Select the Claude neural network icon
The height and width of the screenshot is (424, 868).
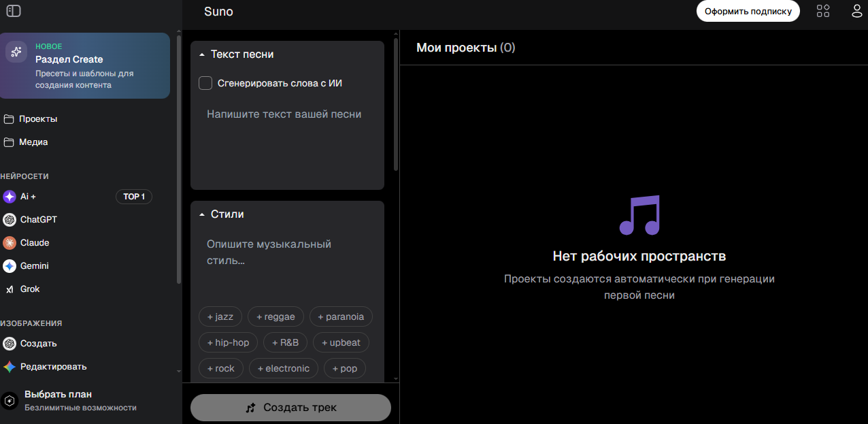pos(10,243)
